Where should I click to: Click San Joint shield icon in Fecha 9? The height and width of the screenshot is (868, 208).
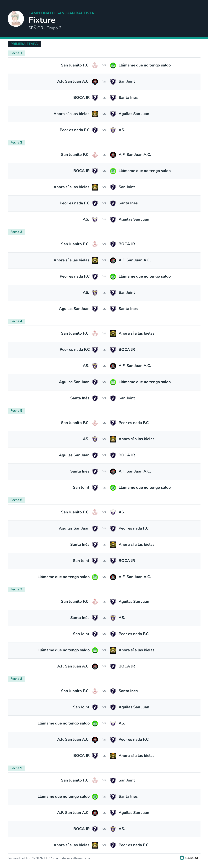tap(113, 780)
